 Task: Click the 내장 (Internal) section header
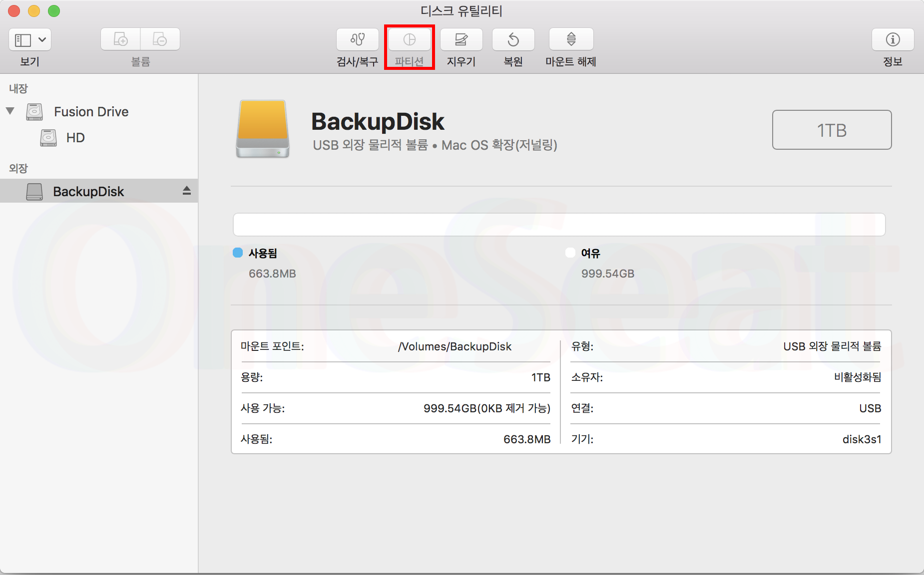click(18, 88)
